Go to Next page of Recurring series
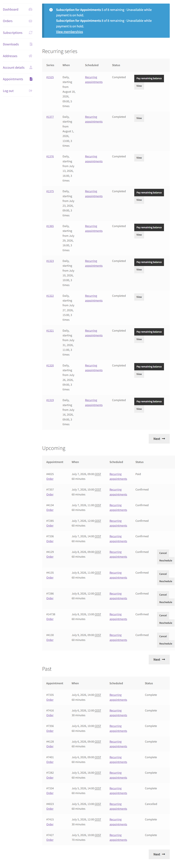 (159, 439)
